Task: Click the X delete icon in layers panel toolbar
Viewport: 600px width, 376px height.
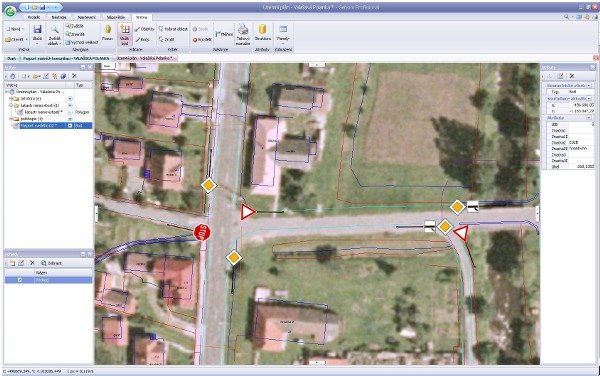Action: (74, 76)
